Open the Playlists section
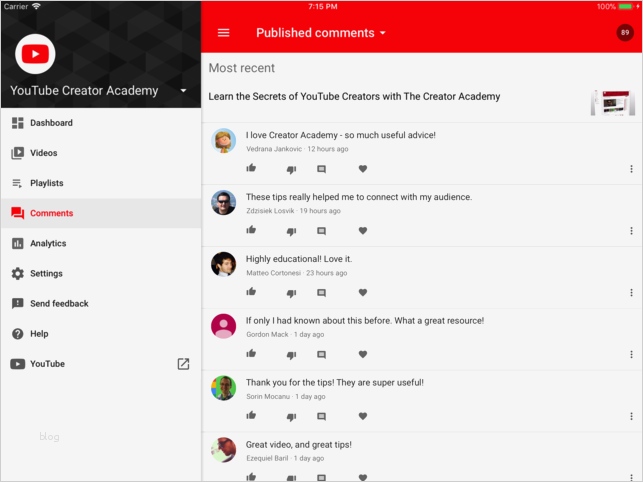643x482 pixels. pos(101,183)
